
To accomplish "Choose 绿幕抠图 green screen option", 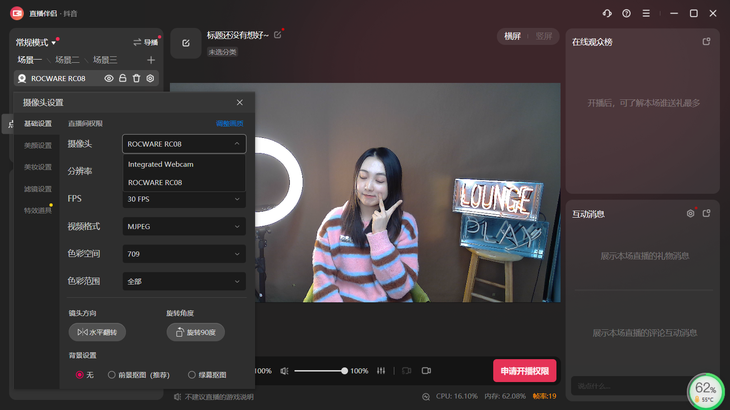I will [192, 375].
